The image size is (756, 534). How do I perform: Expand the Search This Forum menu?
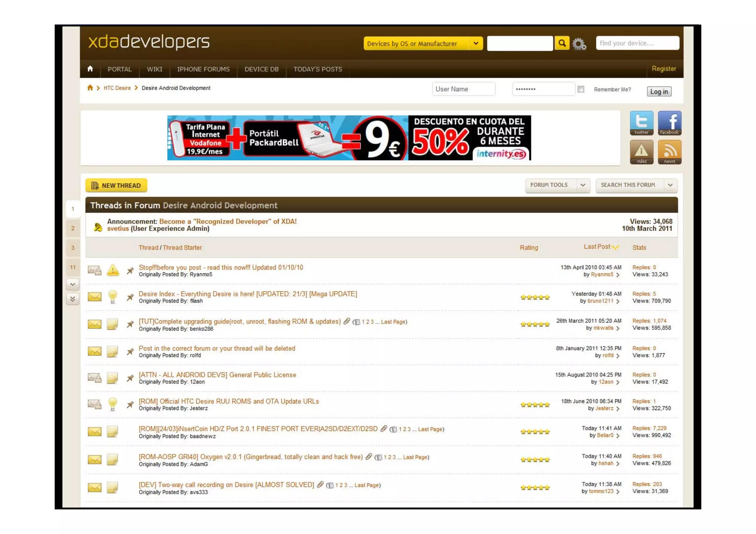[636, 185]
